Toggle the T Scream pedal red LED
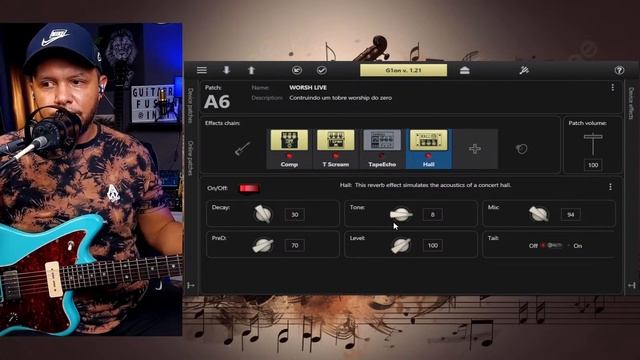Screen dimensions: 640x360 point(336,156)
